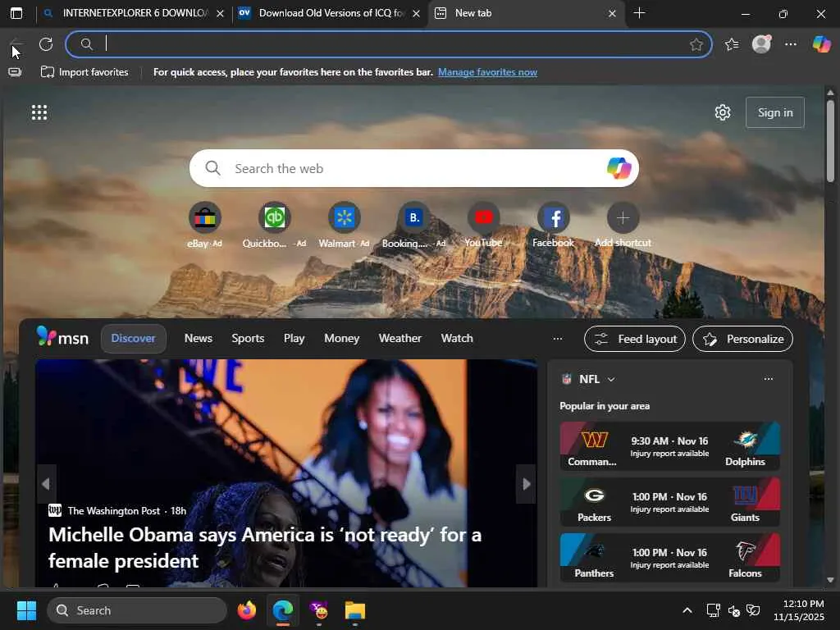Click Edge icon in taskbar
840x630 pixels.
pyautogui.click(x=283, y=610)
